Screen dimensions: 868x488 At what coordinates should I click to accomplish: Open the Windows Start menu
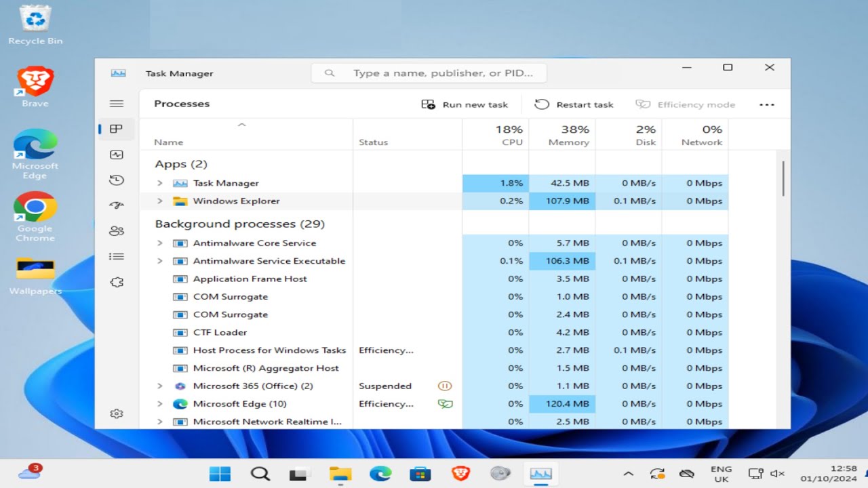click(219, 474)
